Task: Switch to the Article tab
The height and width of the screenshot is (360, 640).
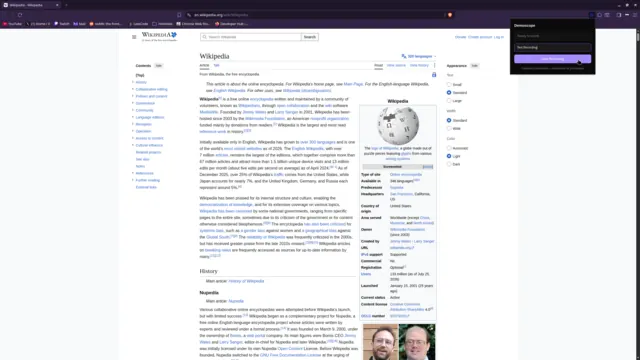Action: (204, 65)
